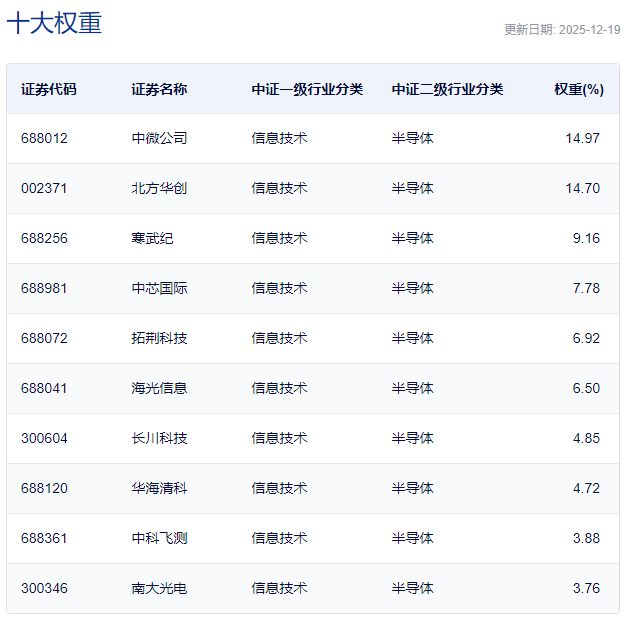Click the 证券代码 column header
The width and height of the screenshot is (627, 623).
[48, 89]
